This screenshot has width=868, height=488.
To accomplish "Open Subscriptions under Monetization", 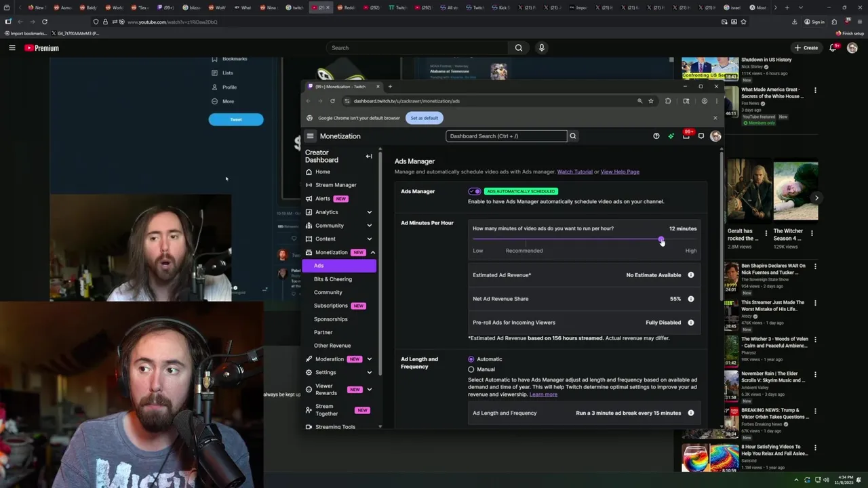I will pyautogui.click(x=331, y=306).
